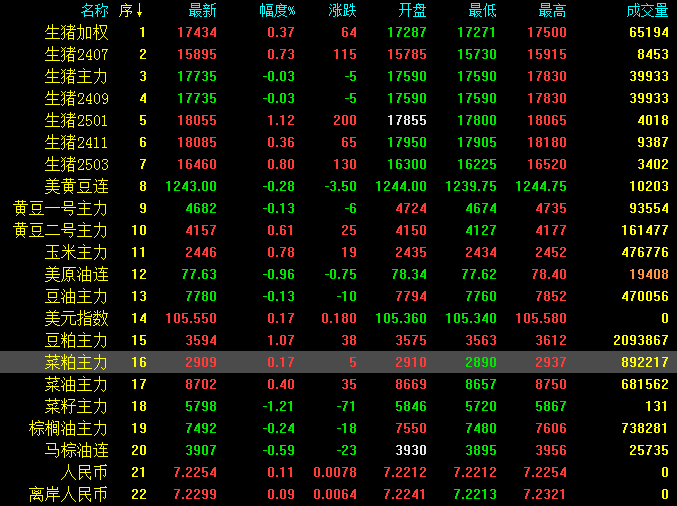
Task: Select the 生猪2409 contract name
Action: point(76,98)
